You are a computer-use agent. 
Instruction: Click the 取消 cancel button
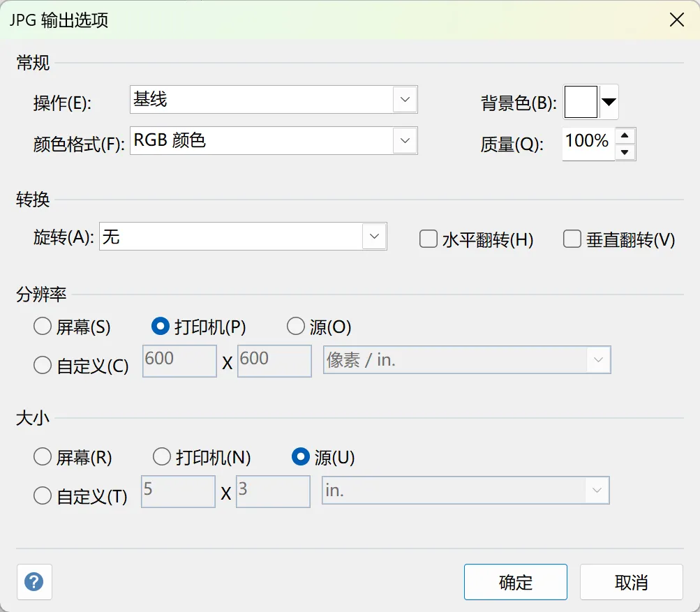click(x=631, y=582)
